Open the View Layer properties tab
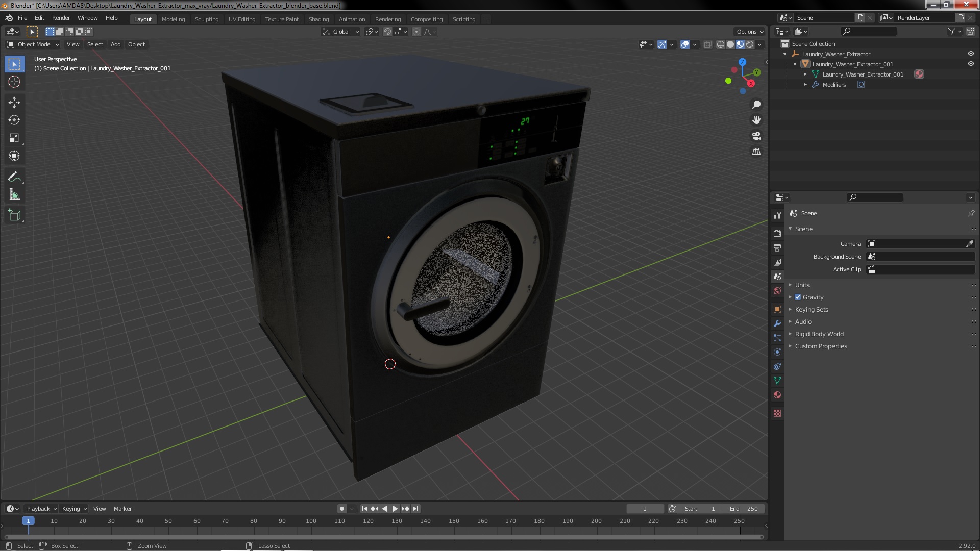 tap(777, 262)
